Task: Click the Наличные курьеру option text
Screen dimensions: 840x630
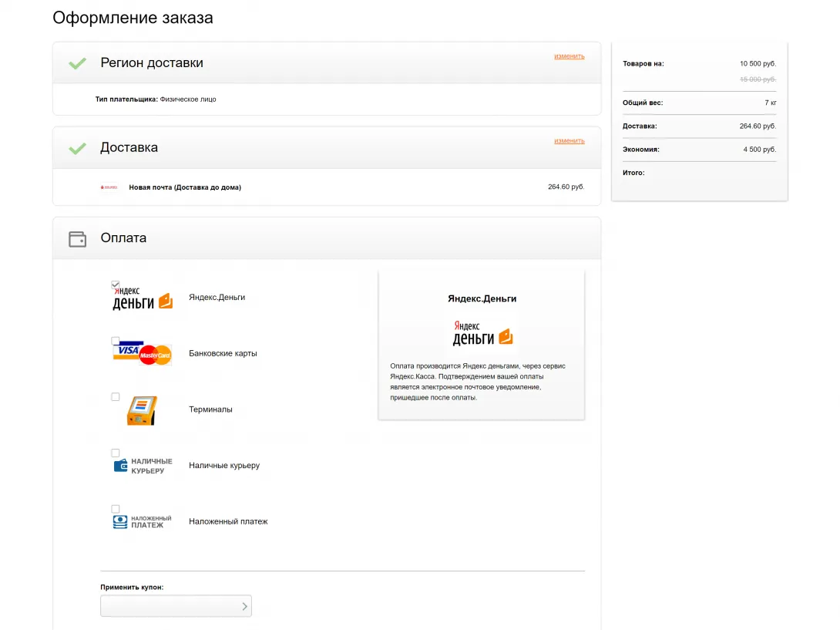Action: click(224, 466)
